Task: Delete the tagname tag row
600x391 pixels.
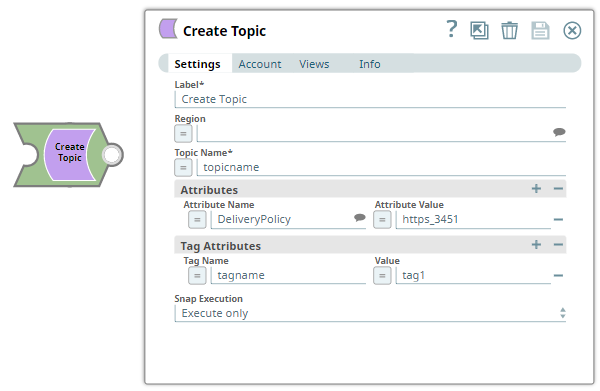Action: 558,275
